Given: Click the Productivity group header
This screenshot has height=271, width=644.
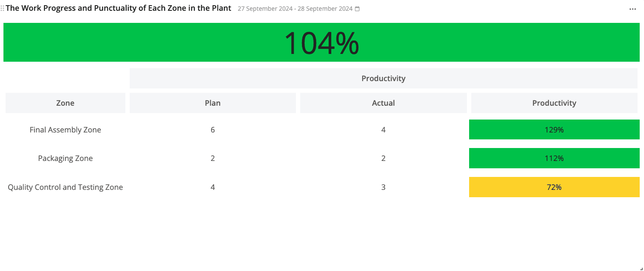Looking at the screenshot, I should tap(383, 79).
